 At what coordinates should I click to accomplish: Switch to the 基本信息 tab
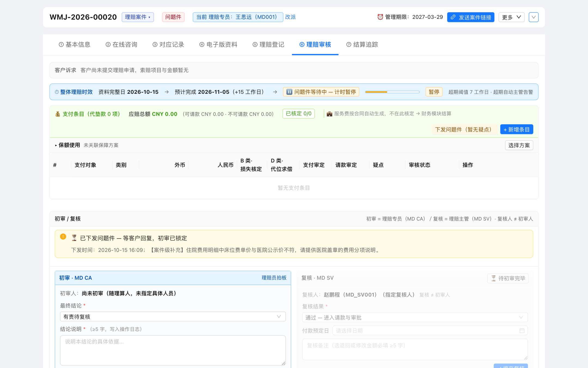click(75, 44)
